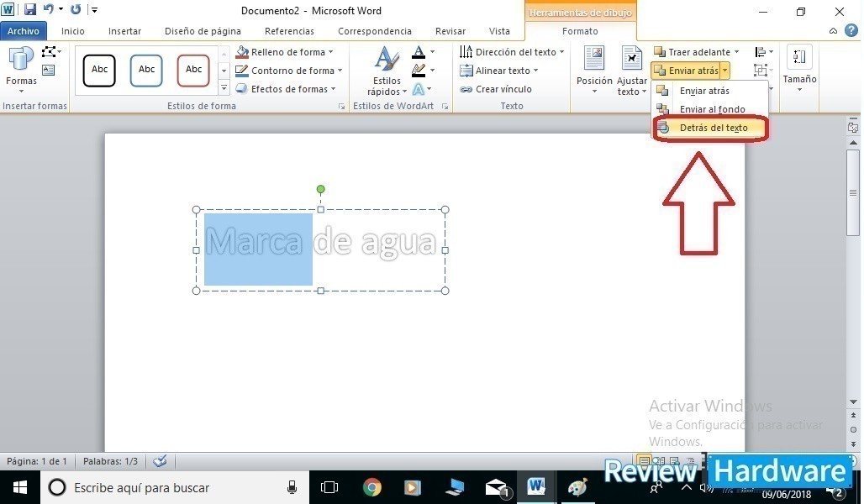Image resolution: width=864 pixels, height=504 pixels.
Task: Switch to the Inicio tab
Action: pyautogui.click(x=73, y=31)
